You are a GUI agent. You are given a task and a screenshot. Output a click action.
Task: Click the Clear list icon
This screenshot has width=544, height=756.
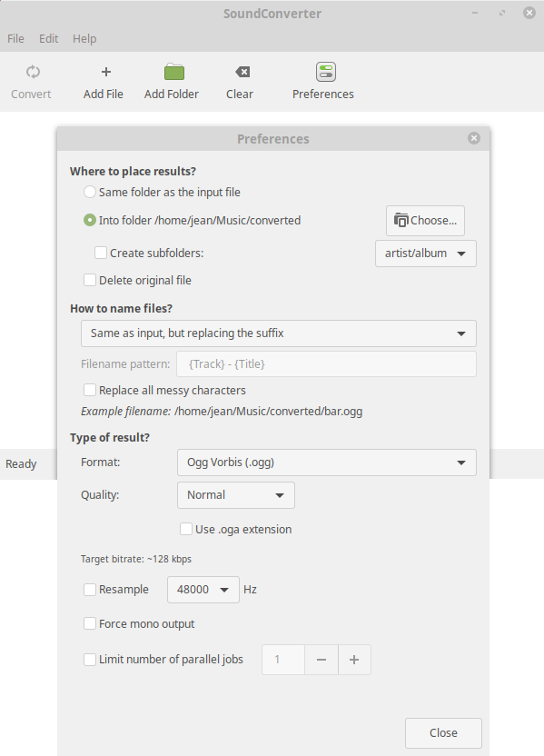tap(242, 73)
